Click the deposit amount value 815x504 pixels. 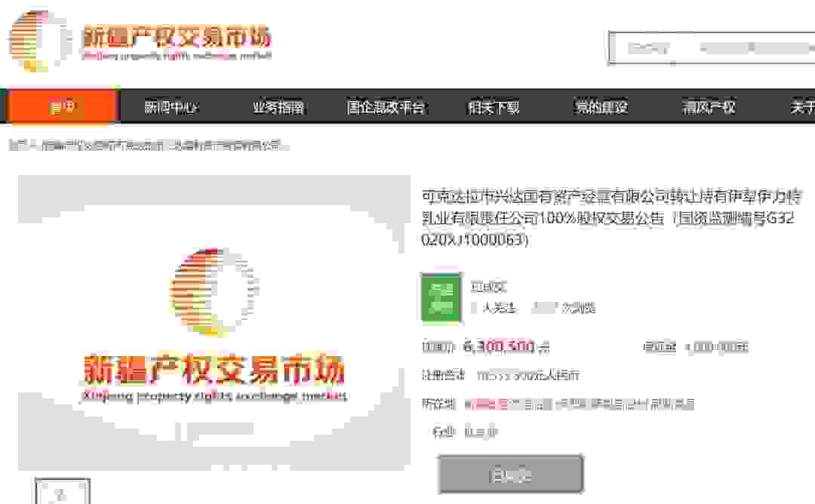pos(716,347)
